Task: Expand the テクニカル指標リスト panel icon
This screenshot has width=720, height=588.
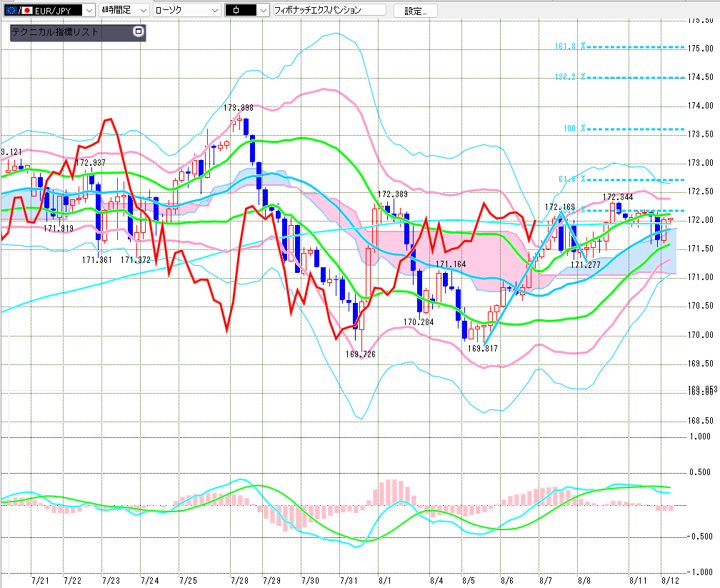Action: pyautogui.click(x=139, y=31)
